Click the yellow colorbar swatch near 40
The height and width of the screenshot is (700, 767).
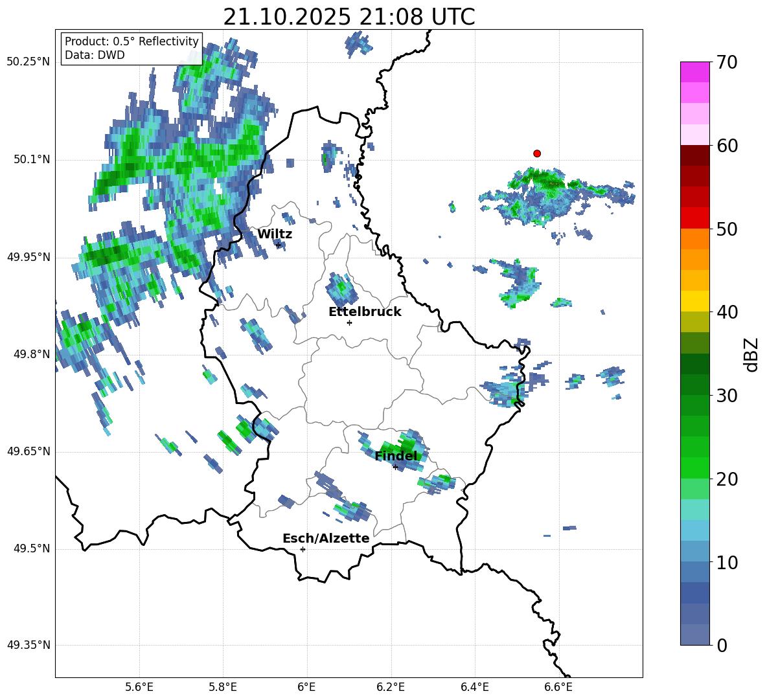click(x=694, y=301)
